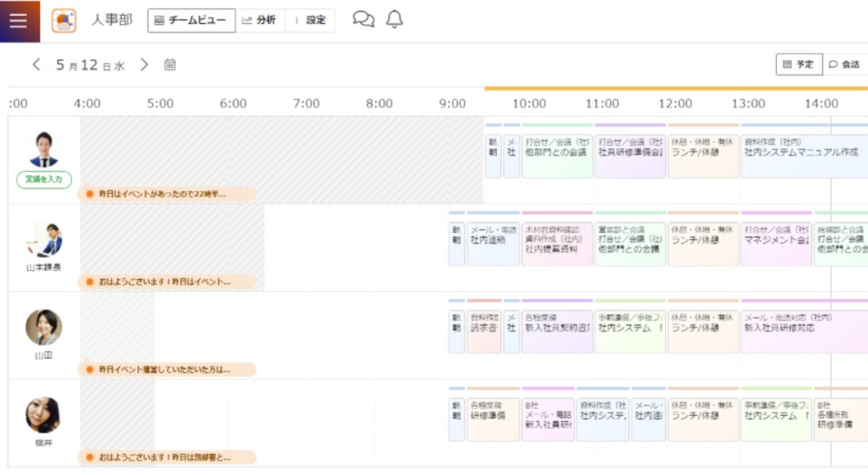This screenshot has width=868, height=475.
Task: Click the app logo icon
Action: point(63,20)
